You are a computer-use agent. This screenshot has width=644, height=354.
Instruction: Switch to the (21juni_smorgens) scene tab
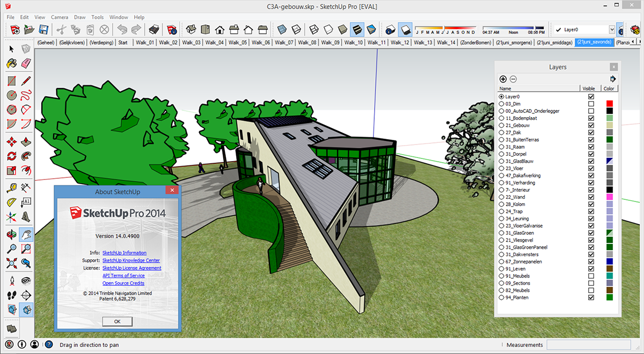514,42
